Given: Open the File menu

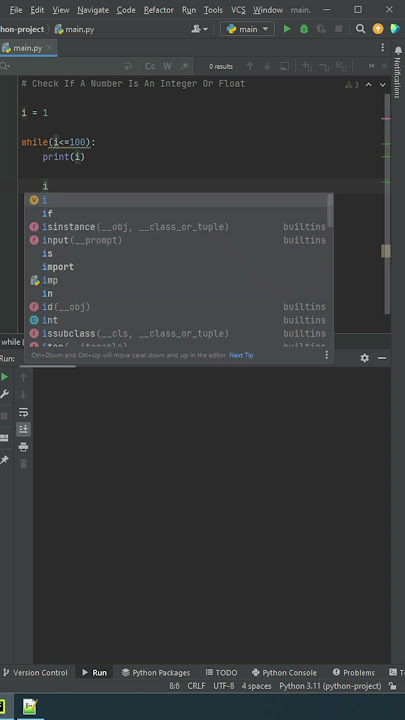Looking at the screenshot, I should pyautogui.click(x=16, y=10).
